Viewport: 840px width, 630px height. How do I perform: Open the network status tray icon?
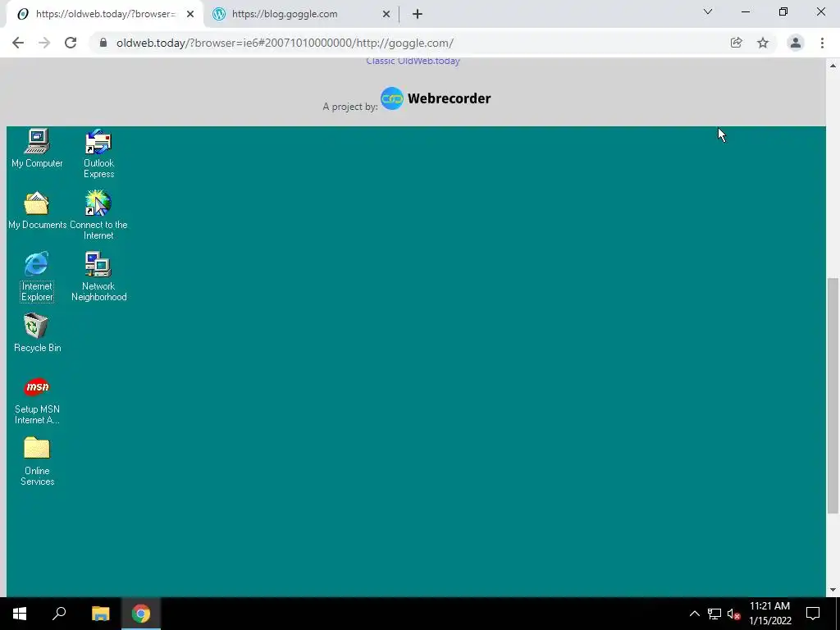(x=714, y=614)
